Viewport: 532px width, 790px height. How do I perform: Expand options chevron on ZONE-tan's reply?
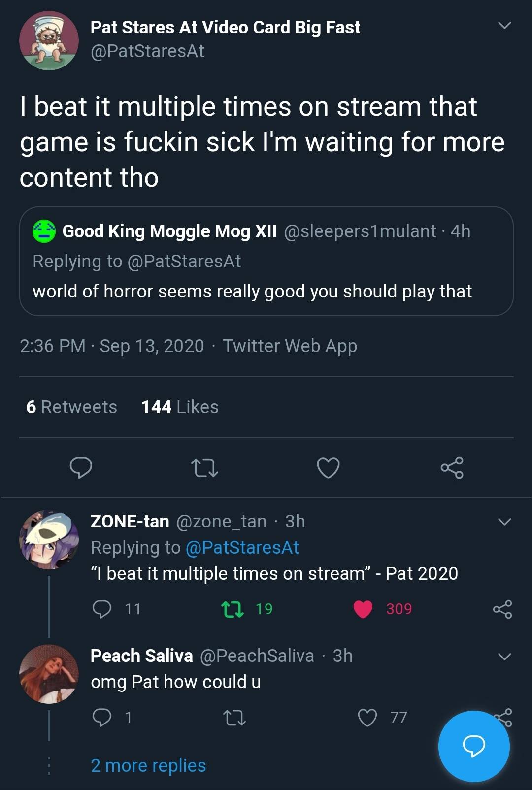[x=504, y=522]
